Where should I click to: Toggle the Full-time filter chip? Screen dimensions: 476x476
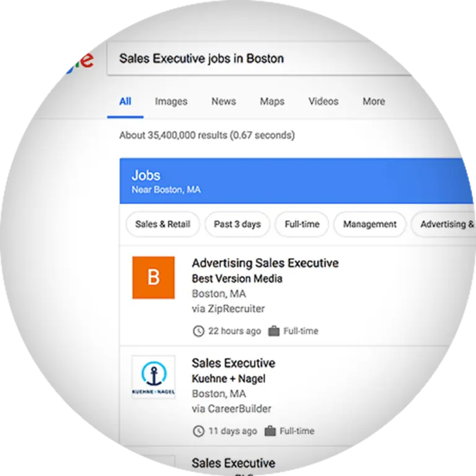302,224
